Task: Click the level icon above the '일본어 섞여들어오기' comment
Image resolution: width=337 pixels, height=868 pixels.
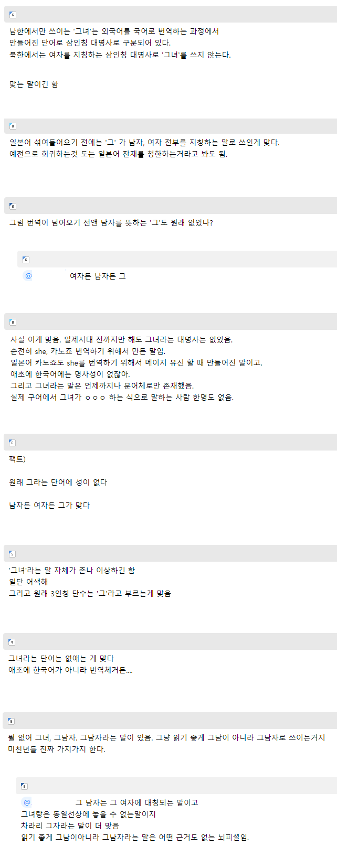Action: (x=13, y=126)
